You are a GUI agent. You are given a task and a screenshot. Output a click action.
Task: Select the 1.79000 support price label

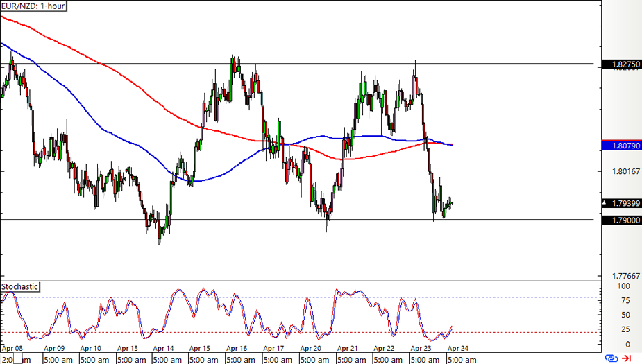(x=621, y=220)
